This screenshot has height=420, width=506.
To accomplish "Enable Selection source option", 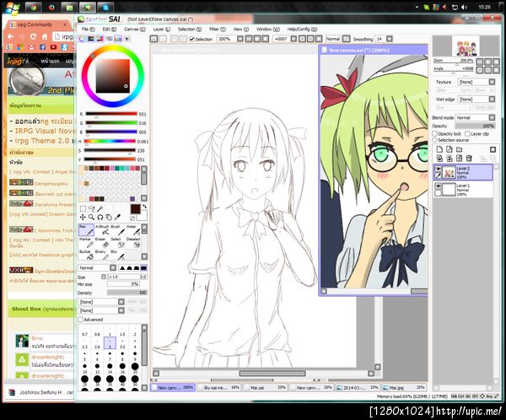I will pos(434,140).
